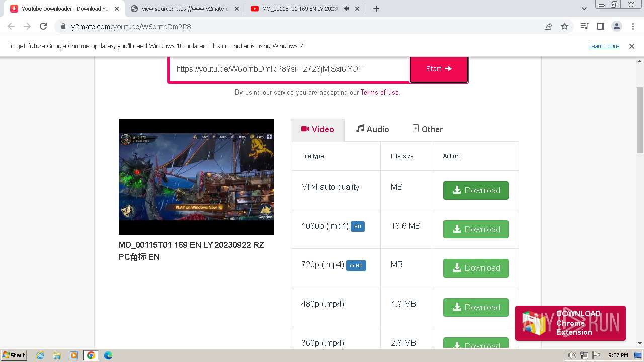The image size is (644, 362).
Task: Click the Download Chrome Extension banner
Action: tap(571, 323)
